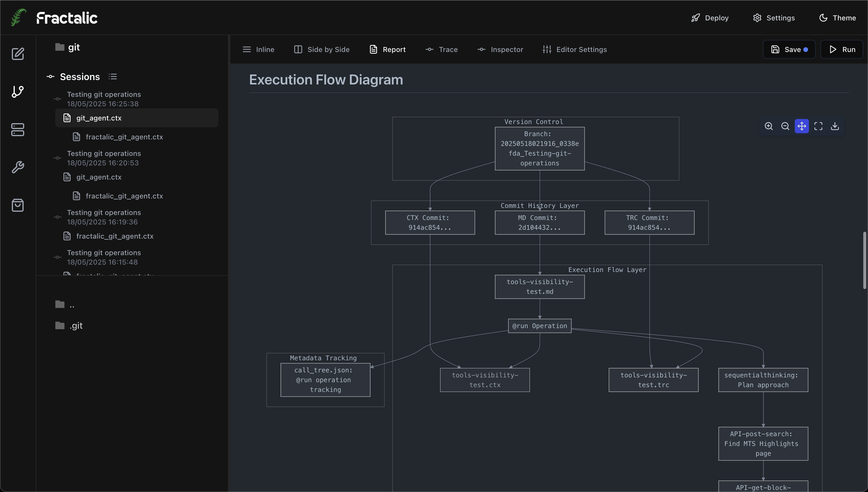Go to parent folder '..'

point(65,304)
